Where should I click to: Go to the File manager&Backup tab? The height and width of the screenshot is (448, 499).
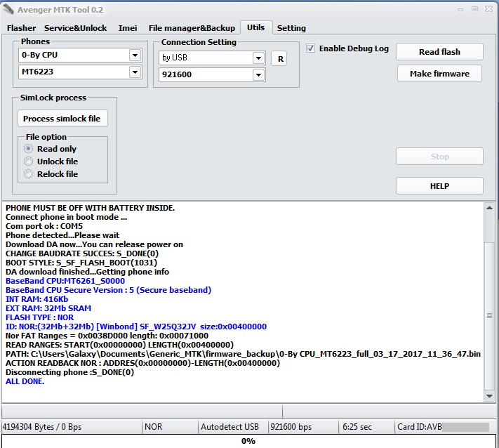point(192,28)
